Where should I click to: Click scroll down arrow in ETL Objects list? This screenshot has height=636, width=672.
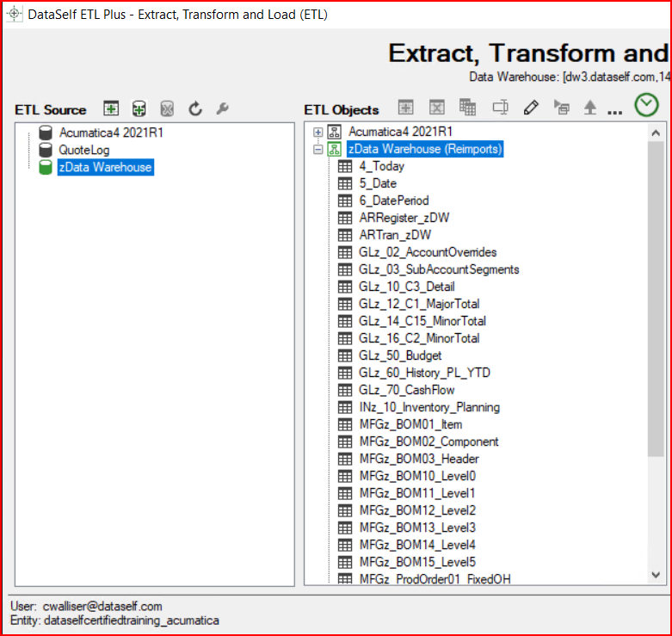(657, 575)
